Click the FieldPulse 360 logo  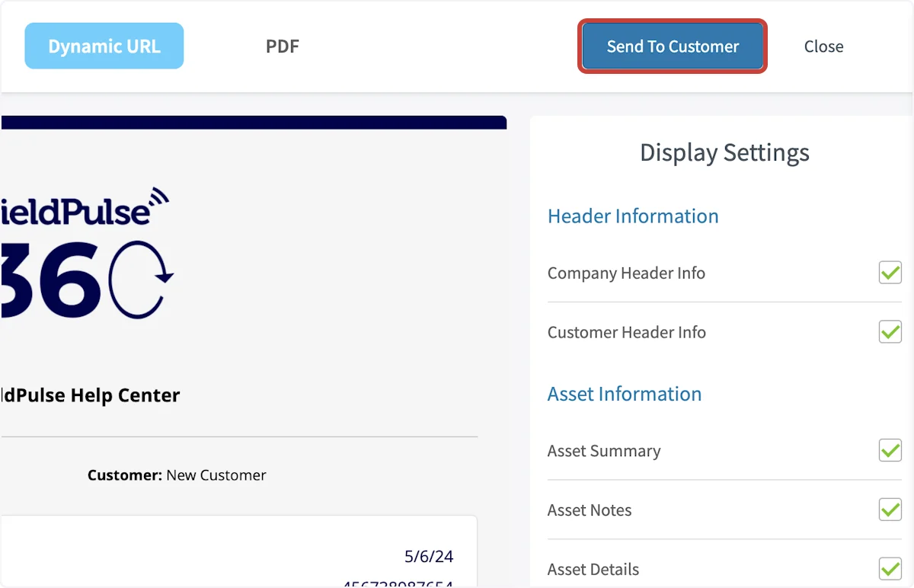[88, 253]
